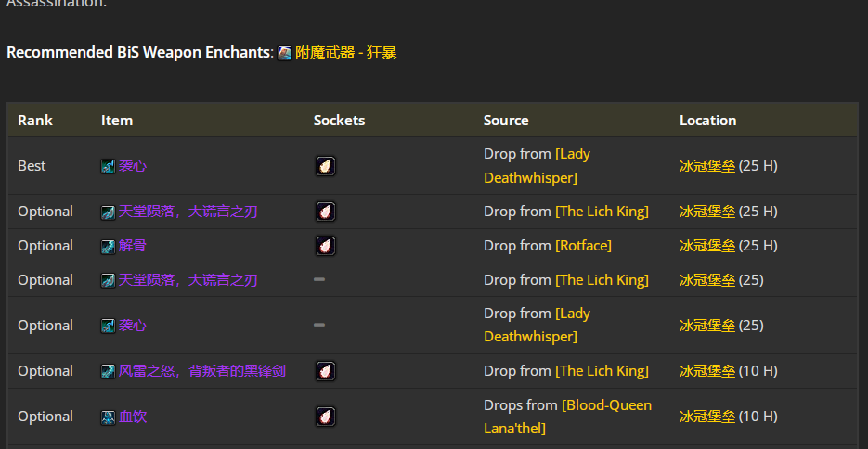
Task: Click the socket gem in the 风雷之怒 row
Action: [x=325, y=371]
